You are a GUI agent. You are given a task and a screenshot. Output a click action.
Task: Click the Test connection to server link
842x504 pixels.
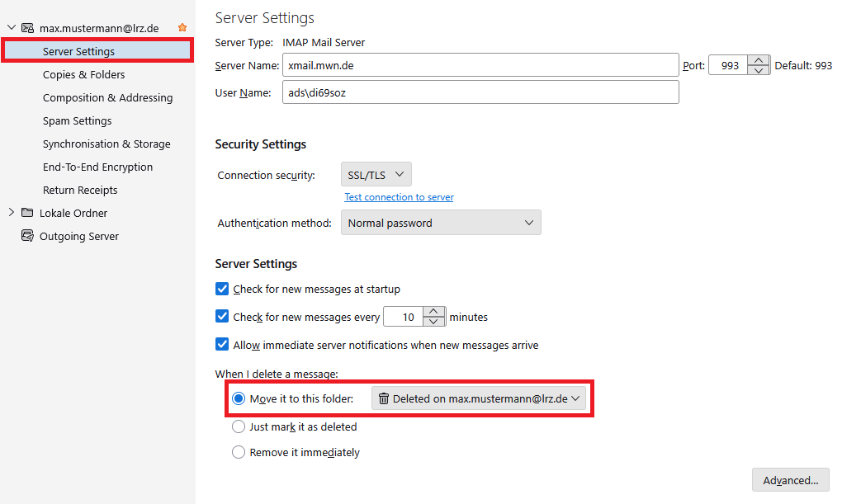[x=399, y=196]
